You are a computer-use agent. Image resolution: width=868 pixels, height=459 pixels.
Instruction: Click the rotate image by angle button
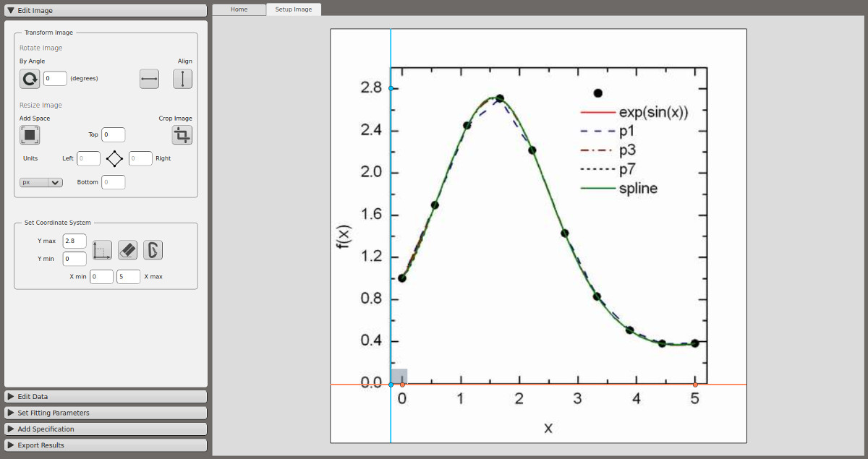(x=30, y=79)
